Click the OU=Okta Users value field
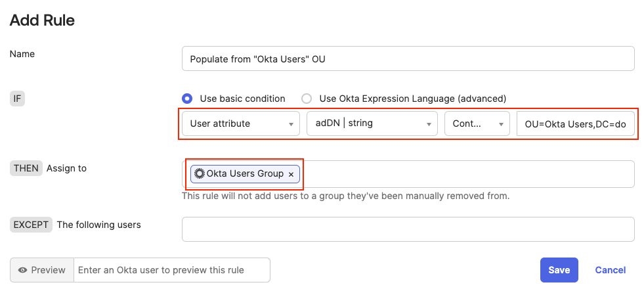 [575, 123]
